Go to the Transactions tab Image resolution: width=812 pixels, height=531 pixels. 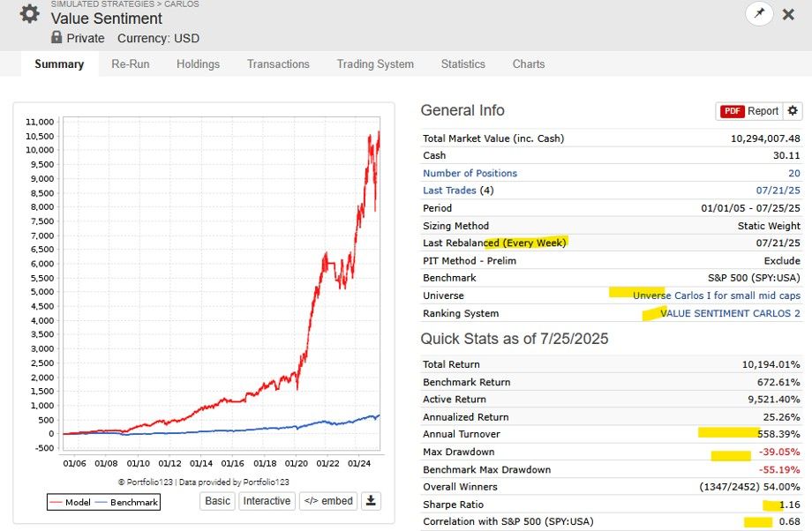pyautogui.click(x=278, y=64)
